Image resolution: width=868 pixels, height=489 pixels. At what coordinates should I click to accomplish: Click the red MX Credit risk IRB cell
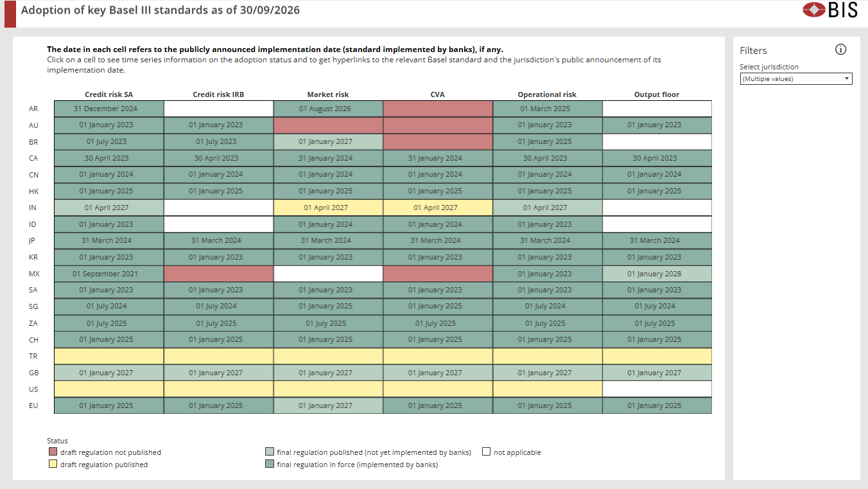[x=219, y=274]
